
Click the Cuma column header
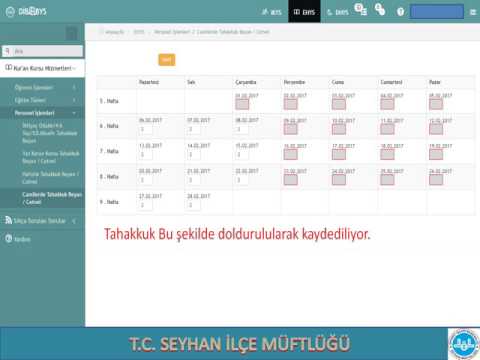pyautogui.click(x=338, y=82)
